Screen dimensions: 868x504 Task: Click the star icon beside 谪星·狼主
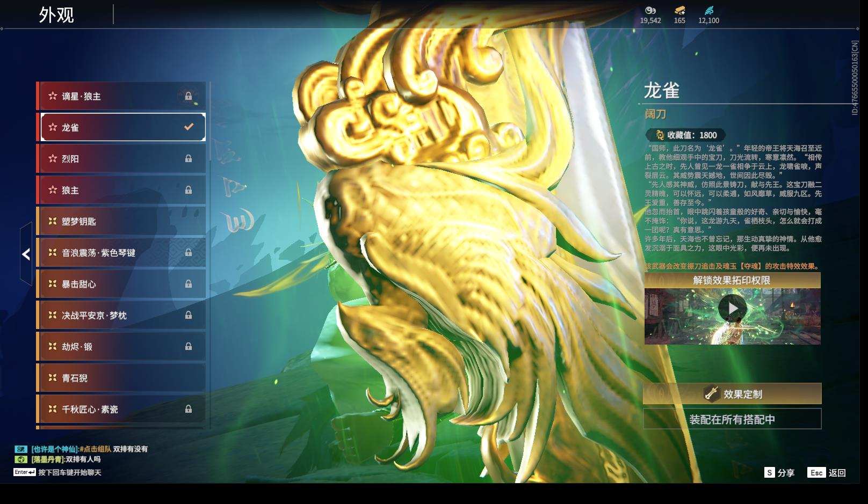point(52,97)
